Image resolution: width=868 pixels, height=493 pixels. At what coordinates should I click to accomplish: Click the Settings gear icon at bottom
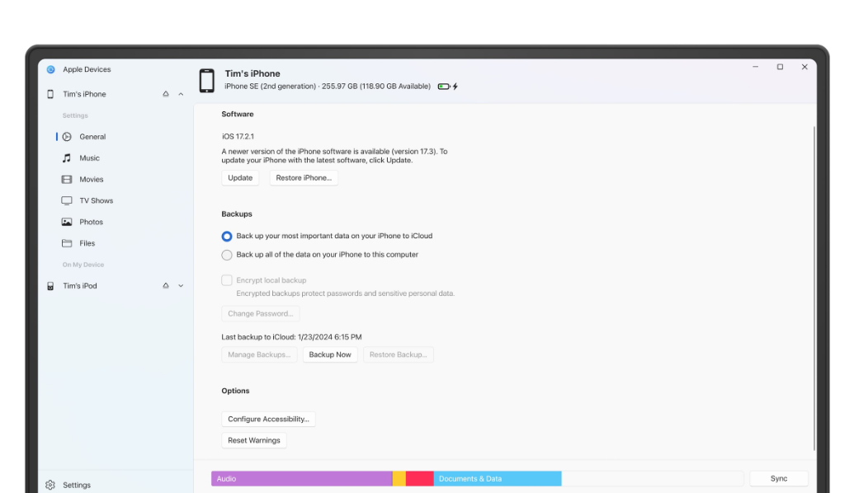click(x=50, y=486)
